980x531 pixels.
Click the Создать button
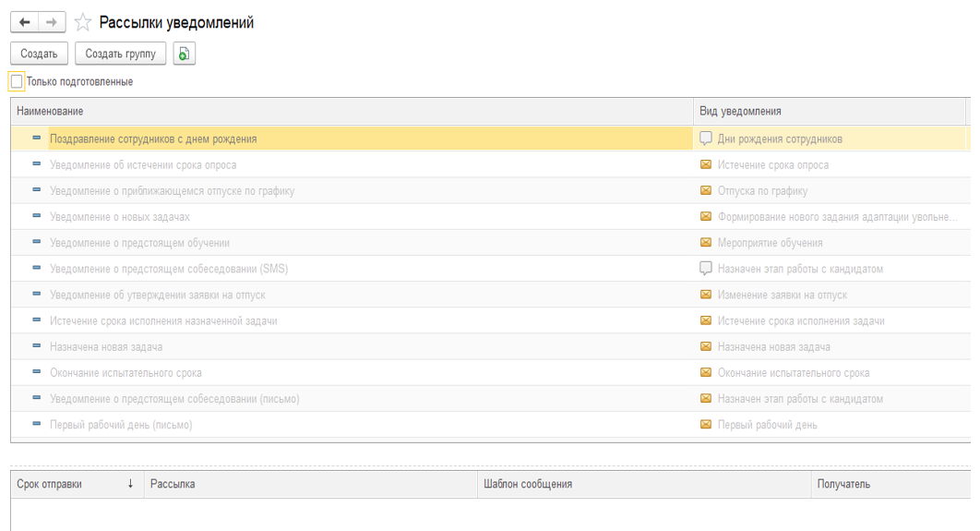(39, 54)
